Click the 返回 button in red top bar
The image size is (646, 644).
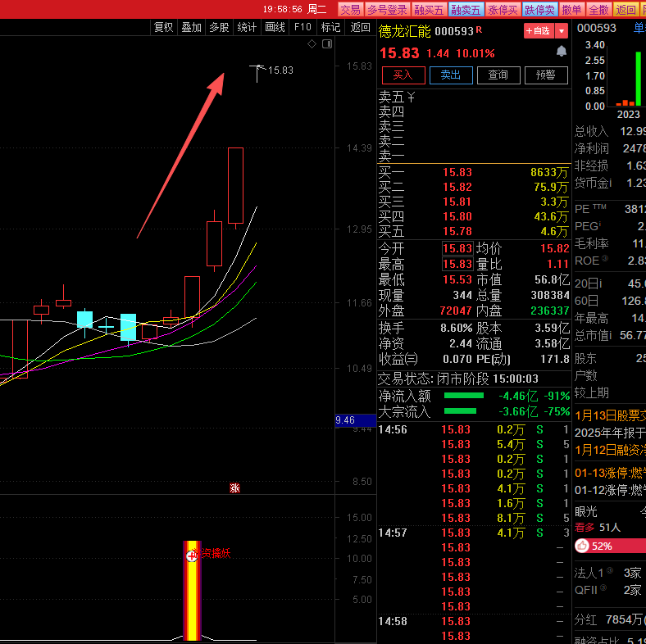pyautogui.click(x=626, y=10)
